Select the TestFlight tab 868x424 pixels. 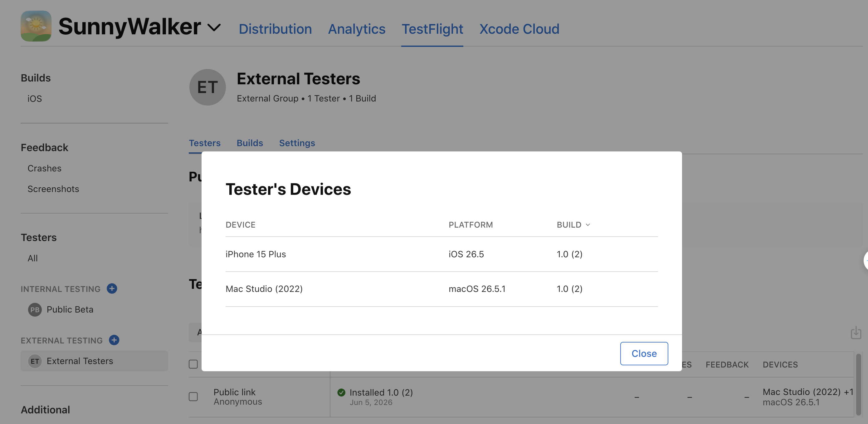pos(432,29)
